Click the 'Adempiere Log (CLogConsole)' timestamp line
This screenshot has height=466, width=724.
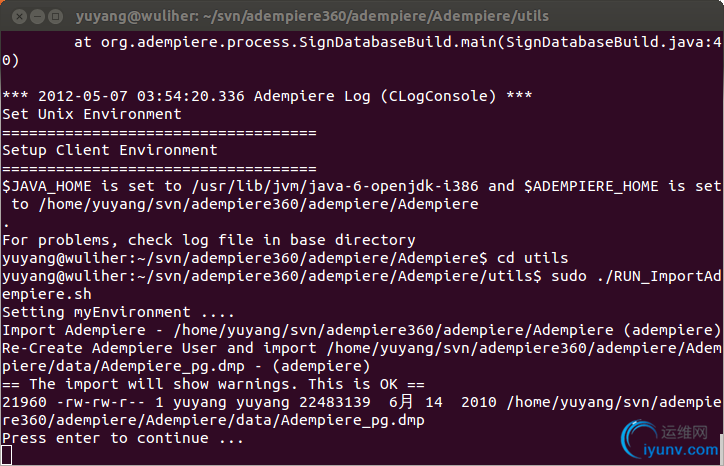[267, 96]
